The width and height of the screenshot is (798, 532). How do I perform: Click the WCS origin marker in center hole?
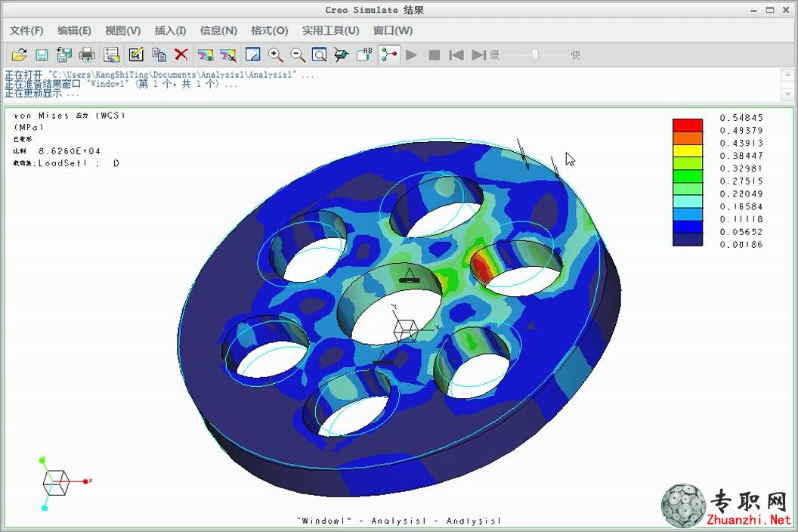(406, 331)
